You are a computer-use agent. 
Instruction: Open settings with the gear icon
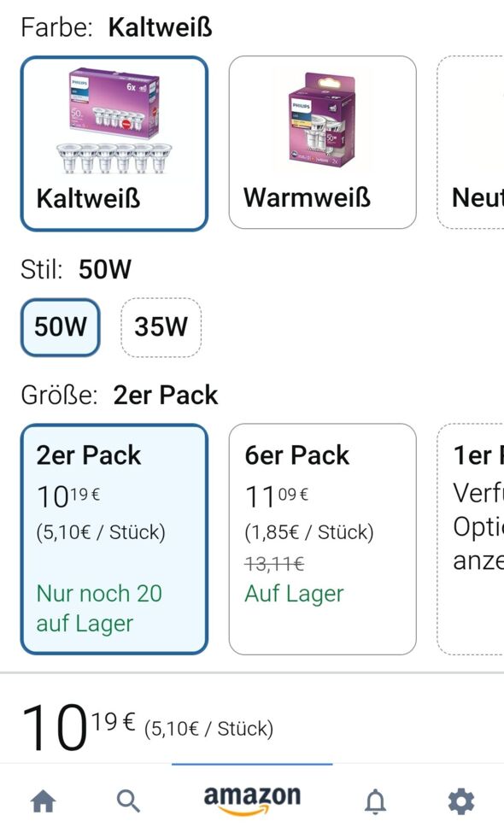[460, 801]
